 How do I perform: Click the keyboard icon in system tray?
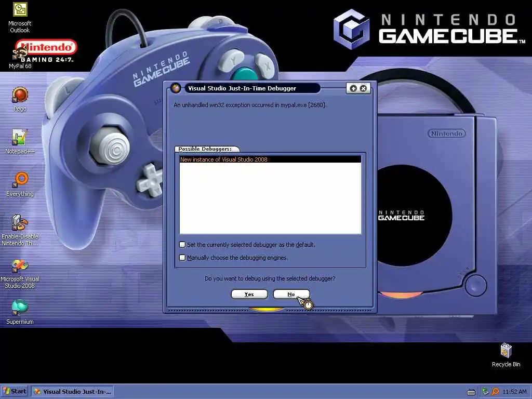pyautogui.click(x=471, y=392)
